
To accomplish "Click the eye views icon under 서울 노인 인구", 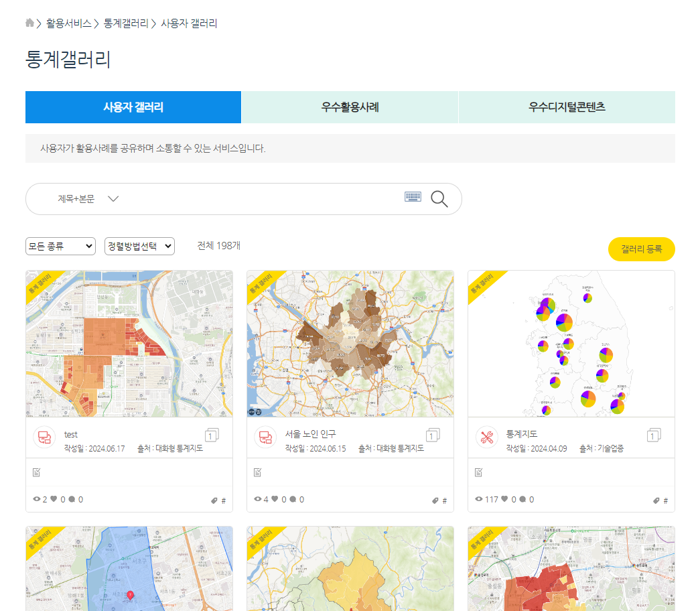I will pyautogui.click(x=257, y=498).
